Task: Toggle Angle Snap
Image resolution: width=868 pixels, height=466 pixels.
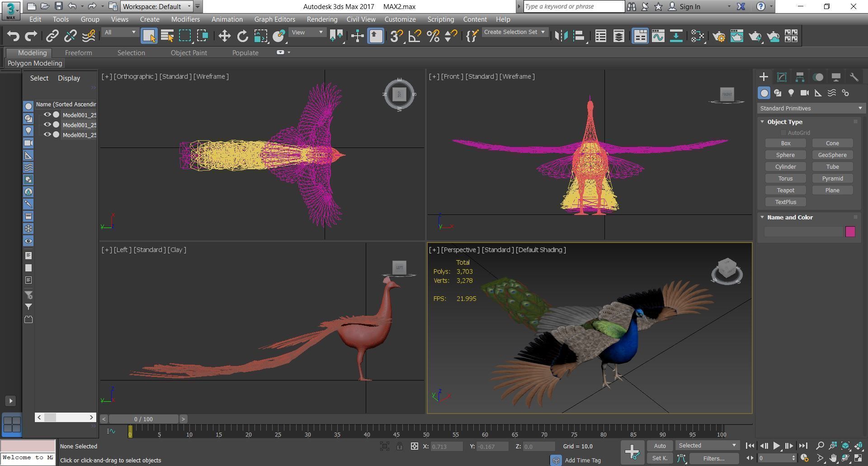Action: pyautogui.click(x=415, y=36)
